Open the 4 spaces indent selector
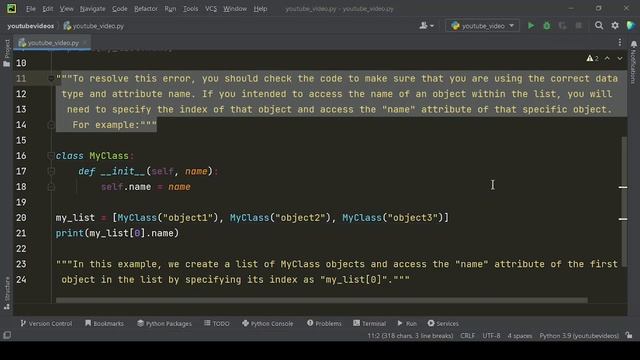 point(520,336)
